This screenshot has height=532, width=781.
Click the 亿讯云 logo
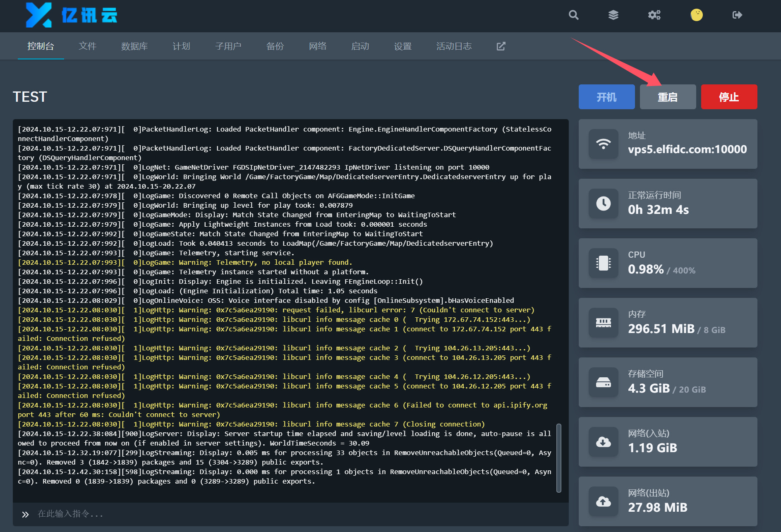[x=72, y=15]
